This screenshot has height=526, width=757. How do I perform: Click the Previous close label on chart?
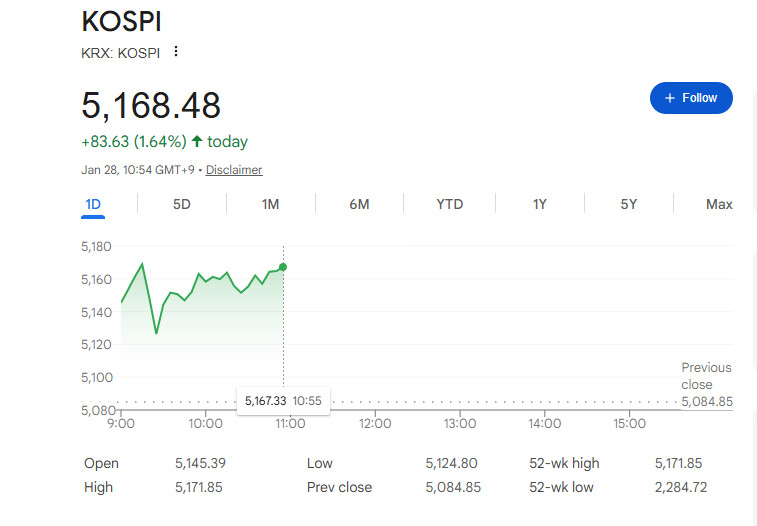(706, 376)
